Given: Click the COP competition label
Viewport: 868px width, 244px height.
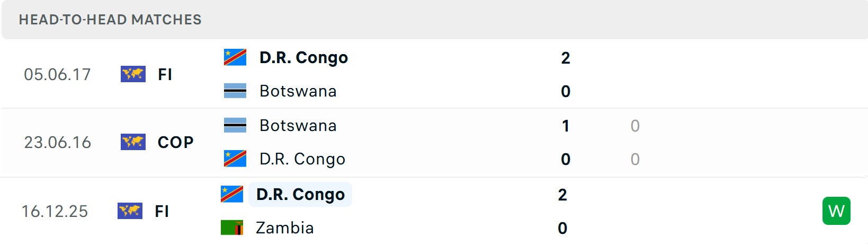Looking at the screenshot, I should coord(176,142).
